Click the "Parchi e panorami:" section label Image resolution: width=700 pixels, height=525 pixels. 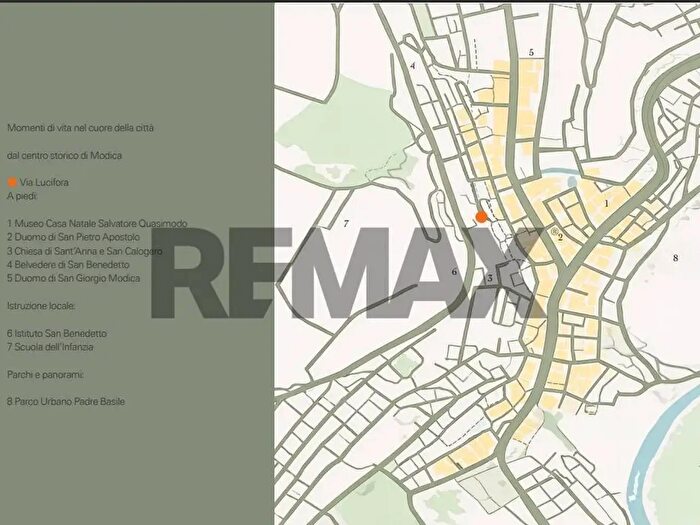coord(45,375)
